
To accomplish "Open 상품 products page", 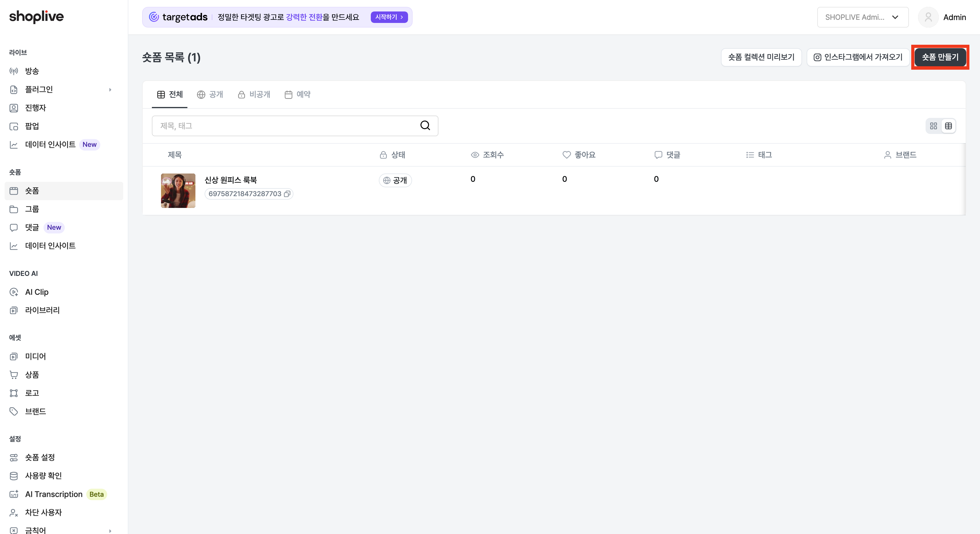I will [64, 375].
